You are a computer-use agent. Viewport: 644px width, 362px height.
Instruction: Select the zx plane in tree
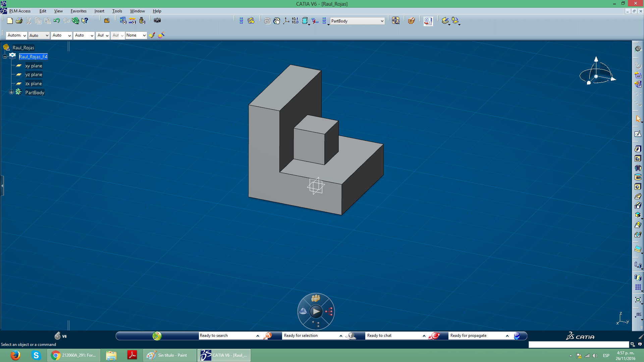tap(34, 83)
